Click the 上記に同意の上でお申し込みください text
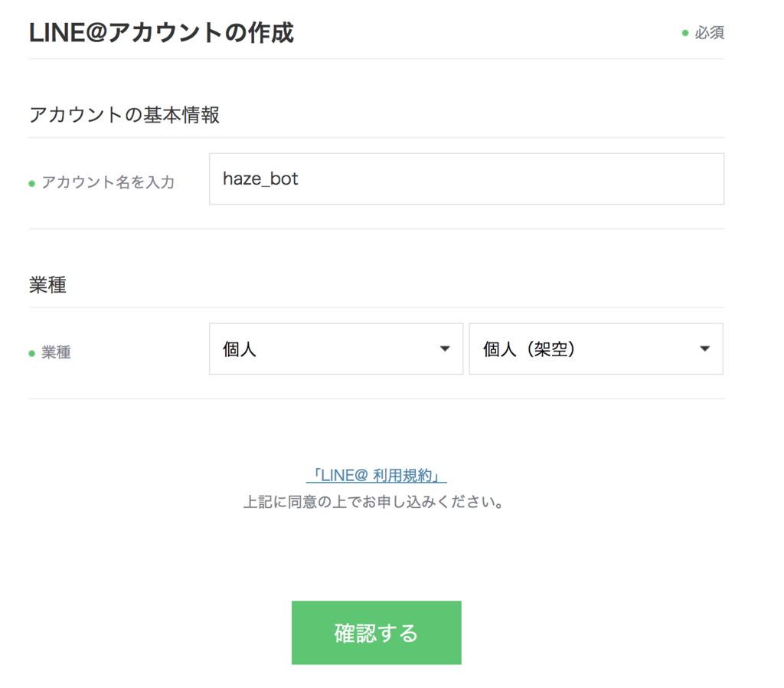The image size is (784, 688). 374,502
